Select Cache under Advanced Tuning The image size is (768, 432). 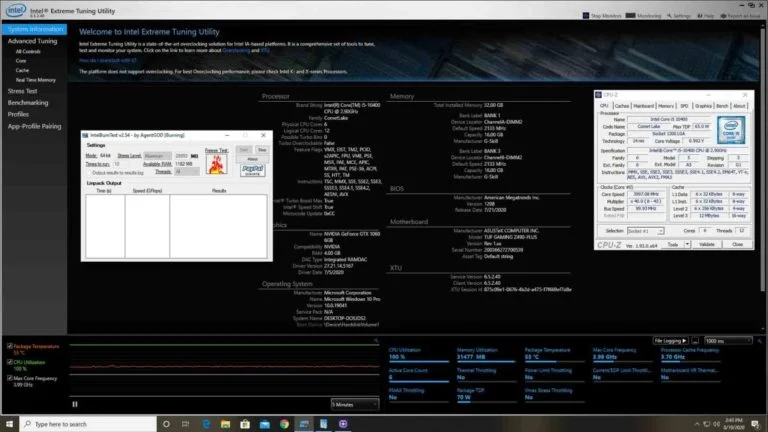click(22, 70)
